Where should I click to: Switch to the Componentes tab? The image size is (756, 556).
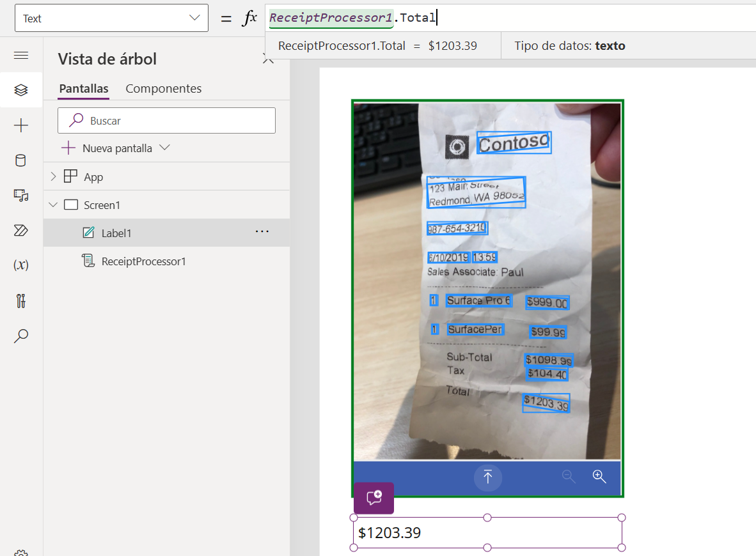164,89
